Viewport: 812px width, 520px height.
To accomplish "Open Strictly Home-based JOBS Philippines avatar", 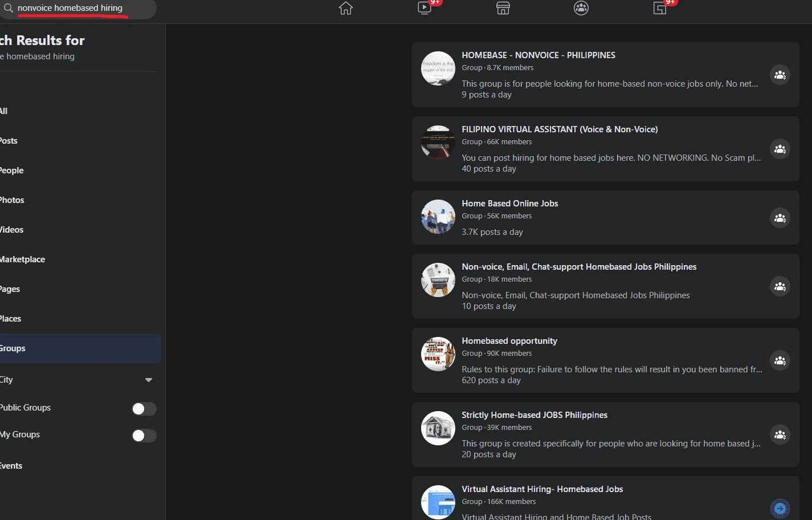I will tap(438, 428).
